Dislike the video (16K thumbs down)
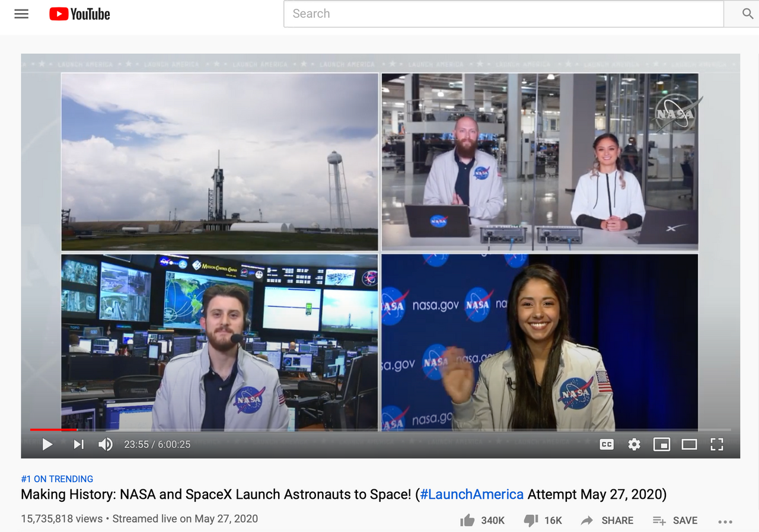The height and width of the screenshot is (532, 759). coord(543,520)
